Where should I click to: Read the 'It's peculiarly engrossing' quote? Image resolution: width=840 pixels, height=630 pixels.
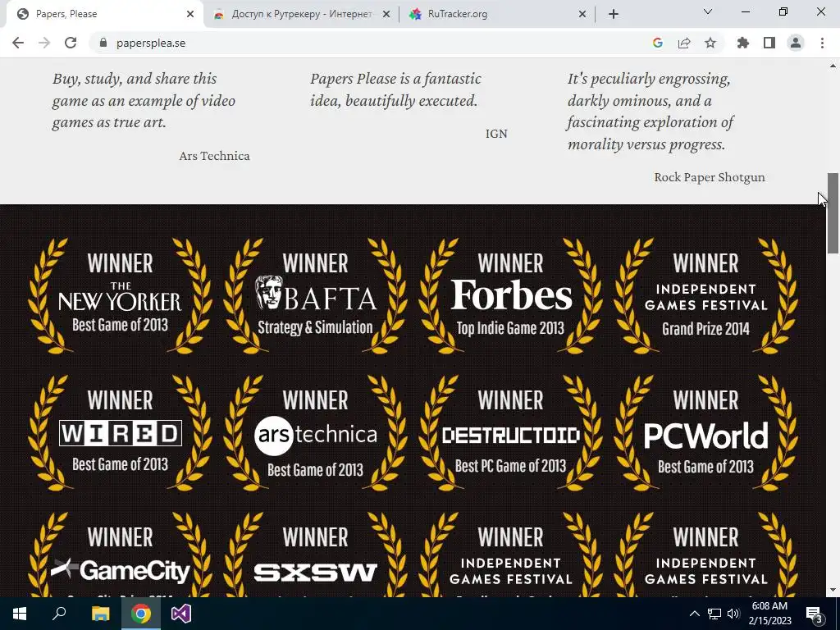click(x=651, y=112)
